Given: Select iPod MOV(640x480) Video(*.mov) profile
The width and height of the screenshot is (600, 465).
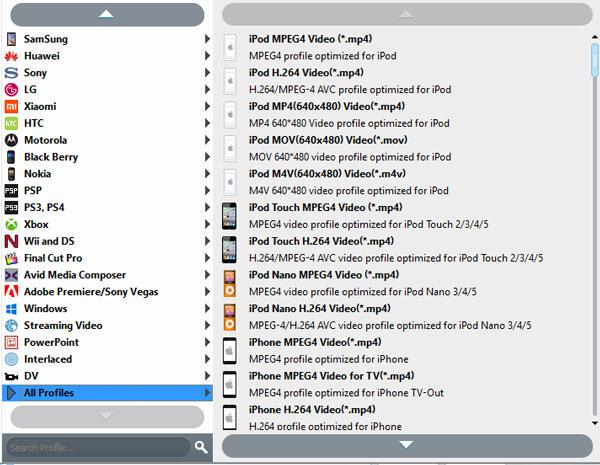Looking at the screenshot, I should point(406,148).
